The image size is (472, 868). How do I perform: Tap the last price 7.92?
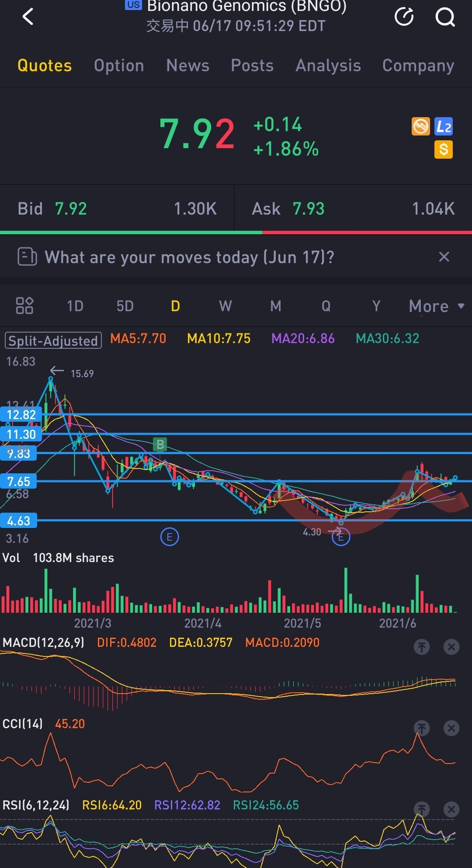pyautogui.click(x=197, y=134)
